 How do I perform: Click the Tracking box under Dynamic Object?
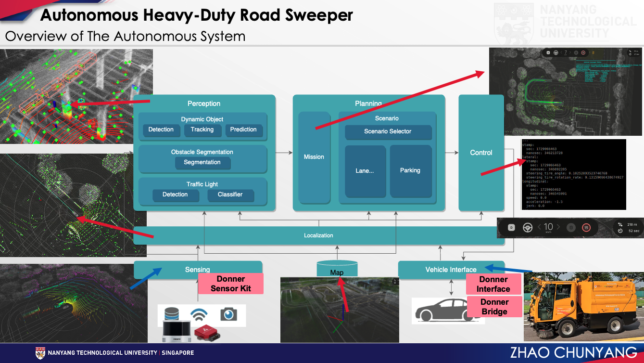pyautogui.click(x=202, y=130)
